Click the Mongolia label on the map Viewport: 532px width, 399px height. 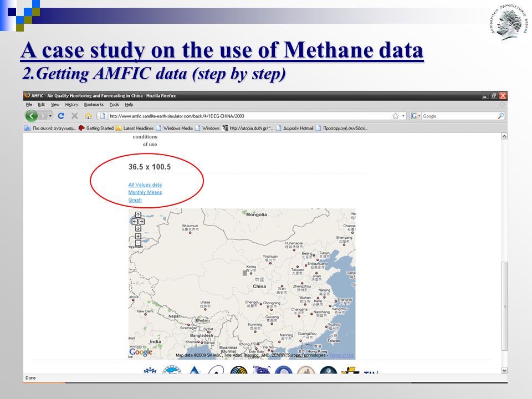[x=257, y=214]
